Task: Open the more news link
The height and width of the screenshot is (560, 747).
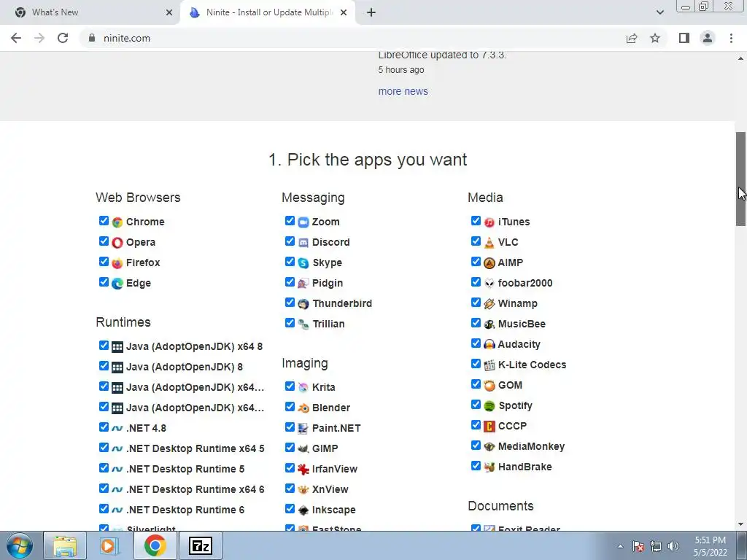Action: click(403, 91)
